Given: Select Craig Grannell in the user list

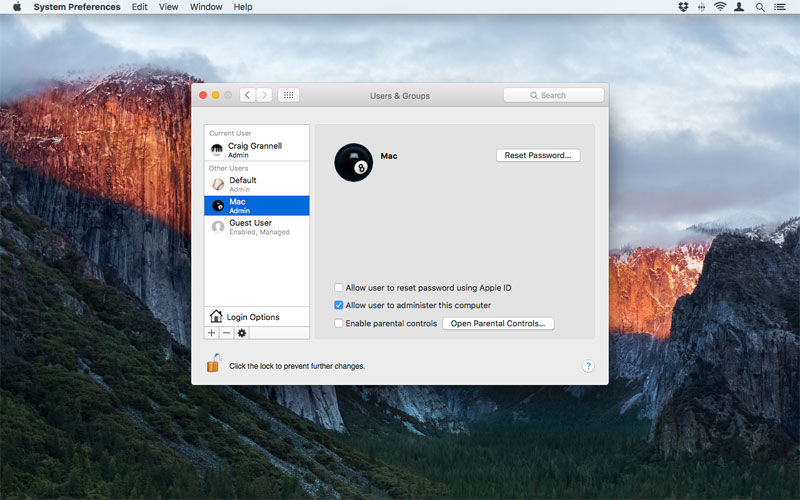Looking at the screenshot, I should pyautogui.click(x=257, y=149).
